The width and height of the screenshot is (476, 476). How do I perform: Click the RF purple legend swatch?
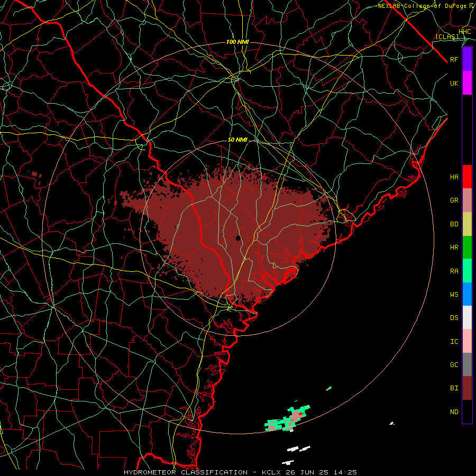[x=467, y=59]
